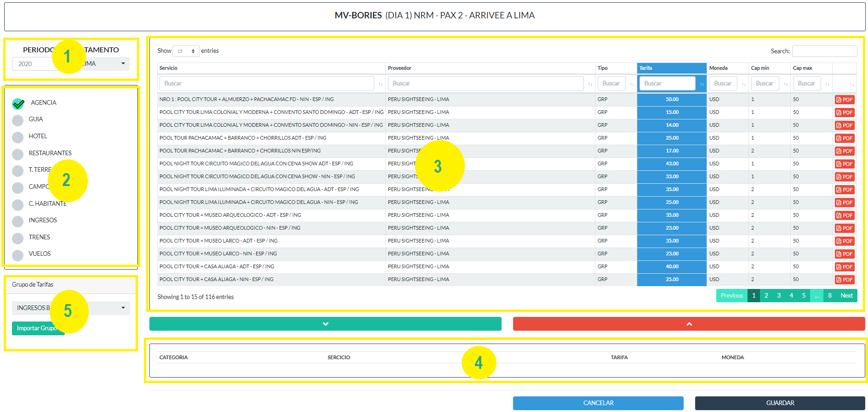Select the HOTEL category option
The image size is (868, 412).
click(x=18, y=137)
